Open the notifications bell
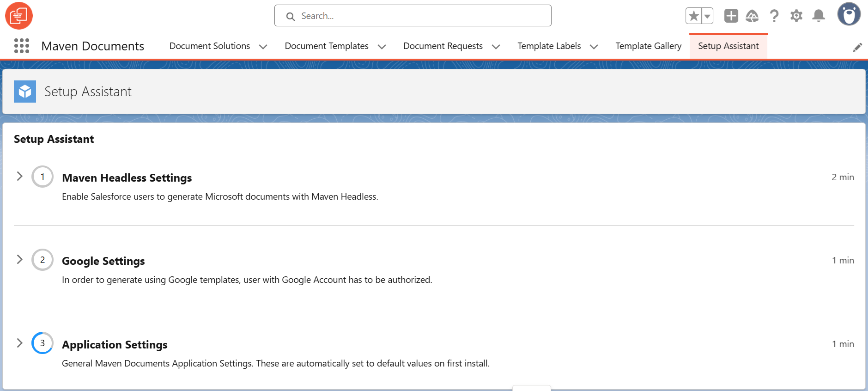This screenshot has width=868, height=391. coord(819,16)
